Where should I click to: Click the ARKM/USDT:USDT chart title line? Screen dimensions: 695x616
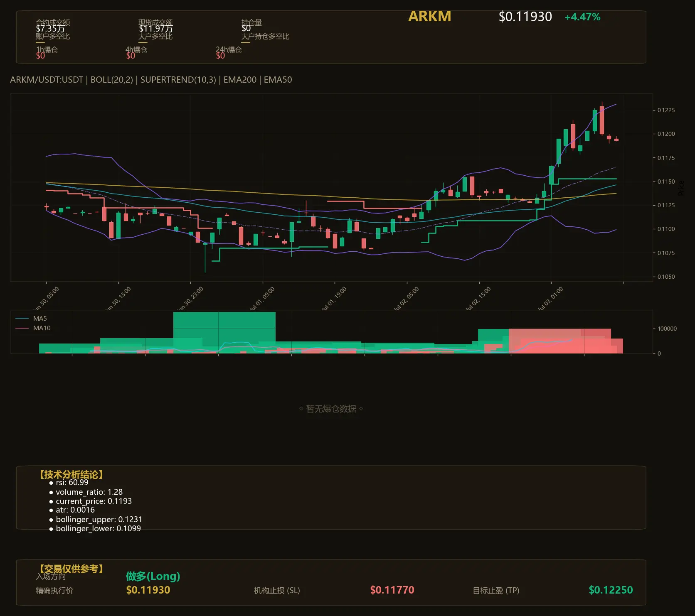point(151,80)
